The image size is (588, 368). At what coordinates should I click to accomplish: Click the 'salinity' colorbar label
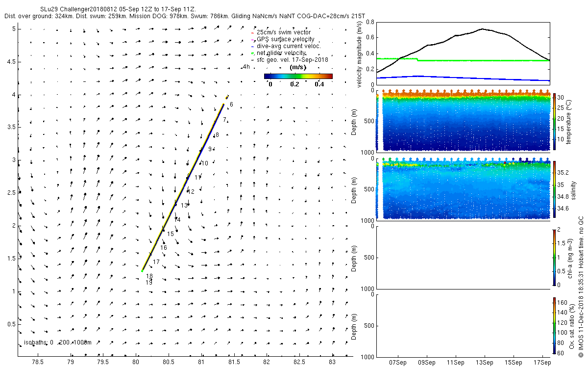573,190
